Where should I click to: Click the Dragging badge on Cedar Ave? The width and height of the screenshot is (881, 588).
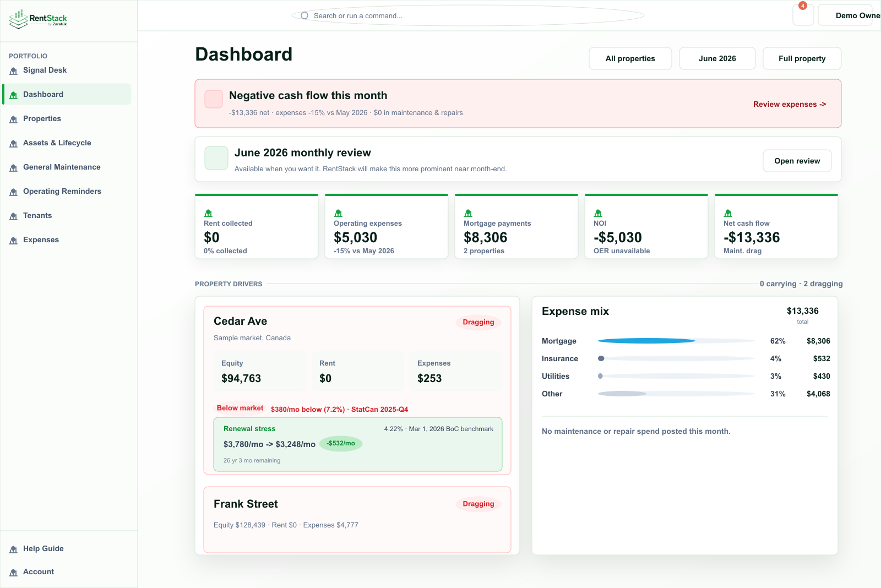478,322
